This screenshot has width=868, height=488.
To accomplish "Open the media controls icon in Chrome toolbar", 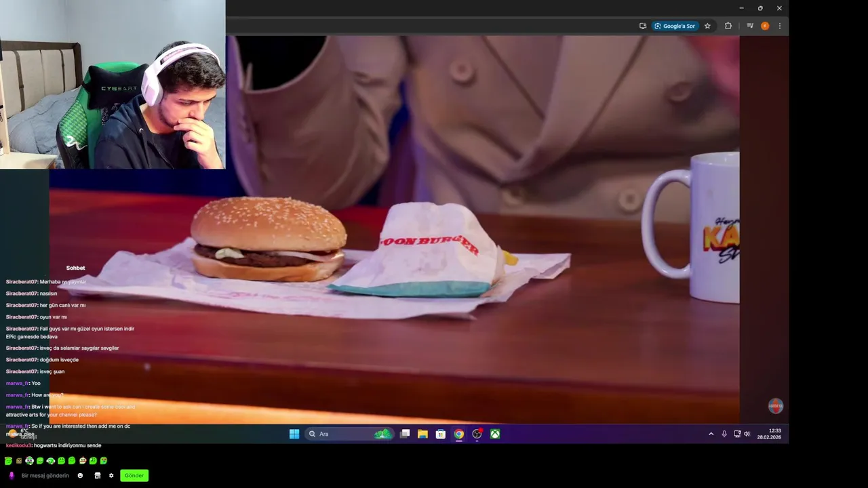I will click(750, 26).
